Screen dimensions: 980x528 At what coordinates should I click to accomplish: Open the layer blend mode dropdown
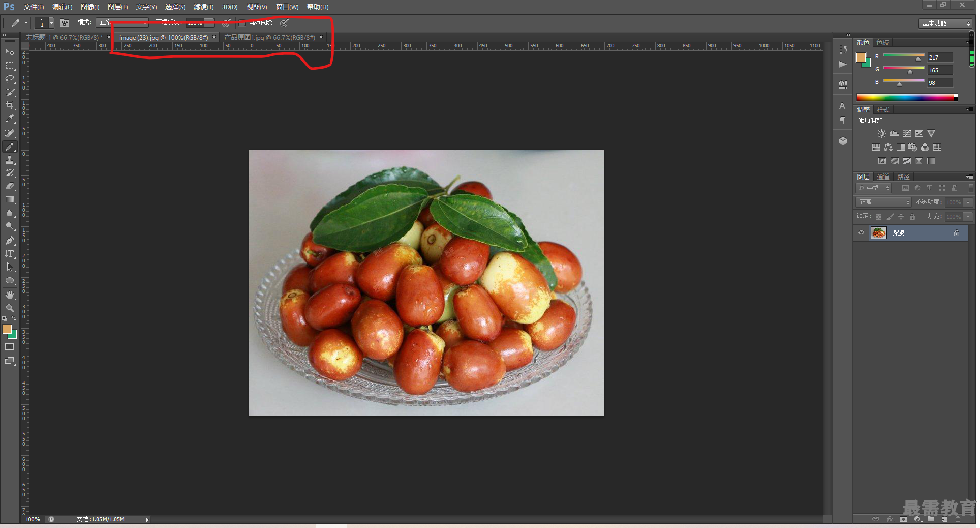pyautogui.click(x=883, y=202)
